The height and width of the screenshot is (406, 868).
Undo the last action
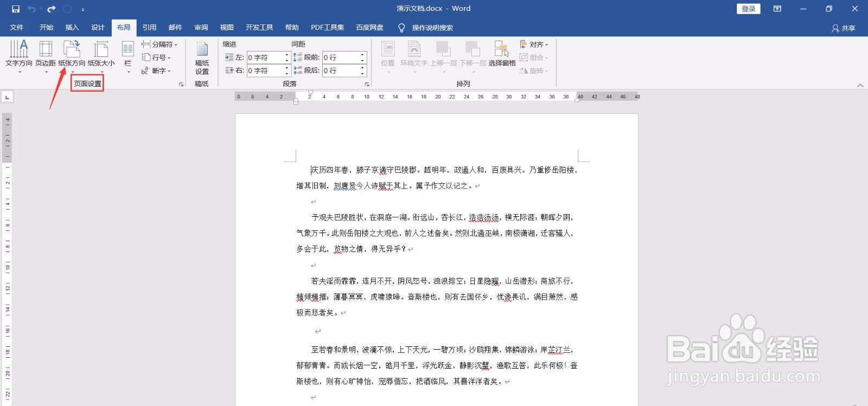tap(32, 9)
